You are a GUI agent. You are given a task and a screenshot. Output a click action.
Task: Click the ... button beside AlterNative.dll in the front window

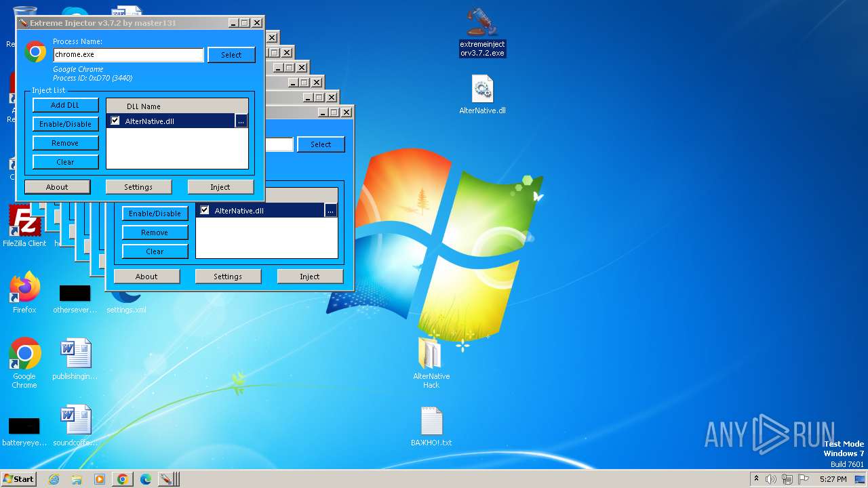241,121
